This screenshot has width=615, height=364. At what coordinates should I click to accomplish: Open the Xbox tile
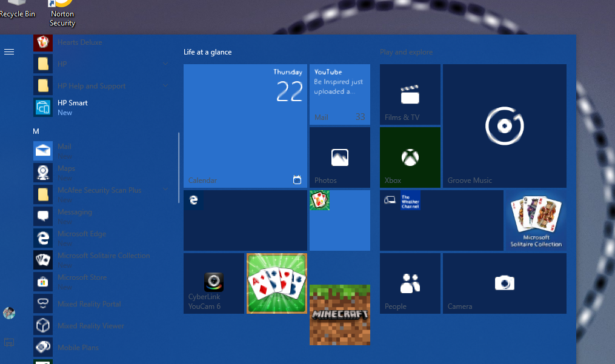[410, 157]
